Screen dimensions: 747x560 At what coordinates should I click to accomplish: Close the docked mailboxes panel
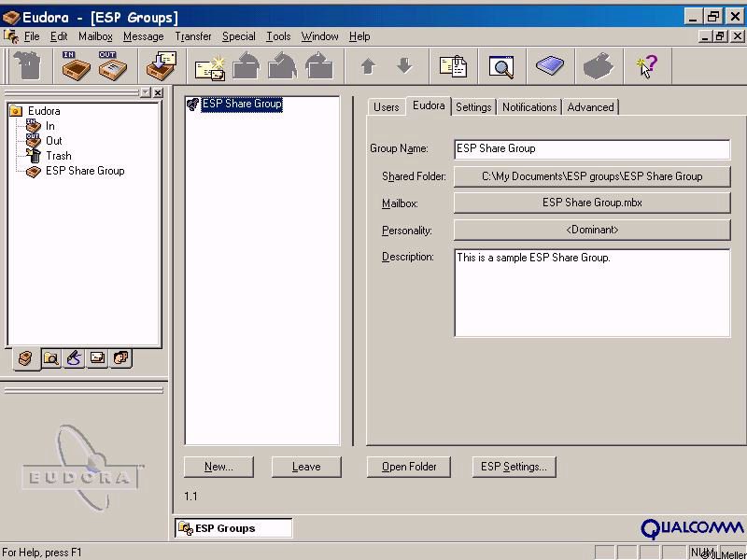tap(158, 92)
